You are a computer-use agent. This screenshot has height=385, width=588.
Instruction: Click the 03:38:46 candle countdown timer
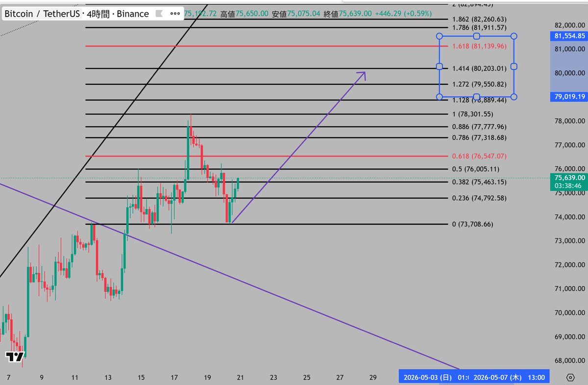tap(568, 186)
